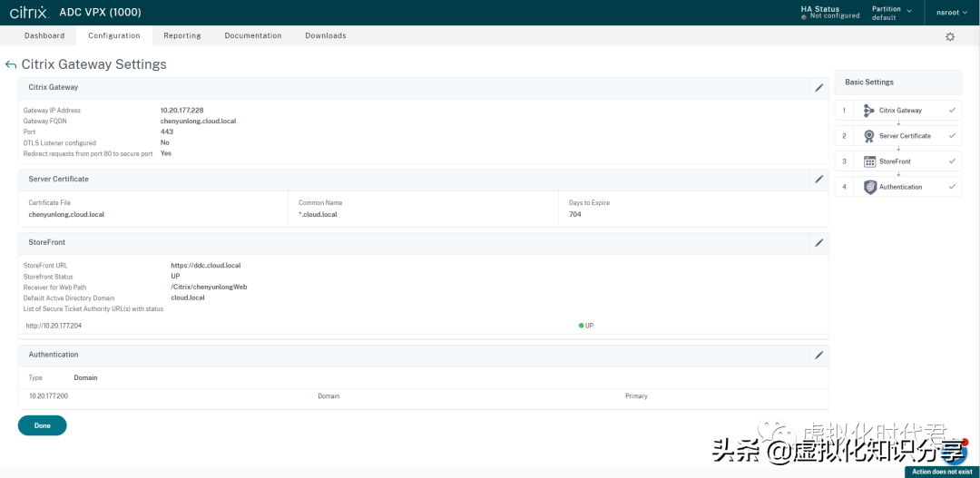
Task: Click the ADC VPX (1000) product title
Action: (x=100, y=13)
